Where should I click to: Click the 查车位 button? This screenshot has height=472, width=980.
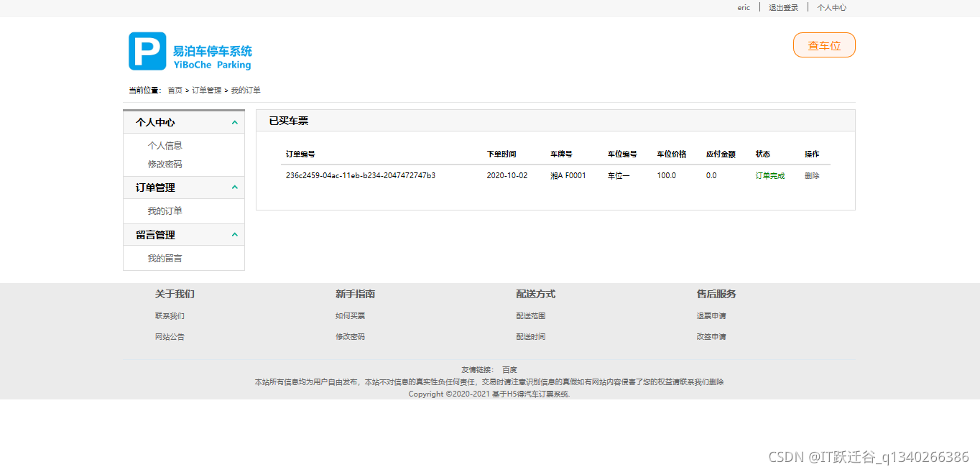(823, 45)
